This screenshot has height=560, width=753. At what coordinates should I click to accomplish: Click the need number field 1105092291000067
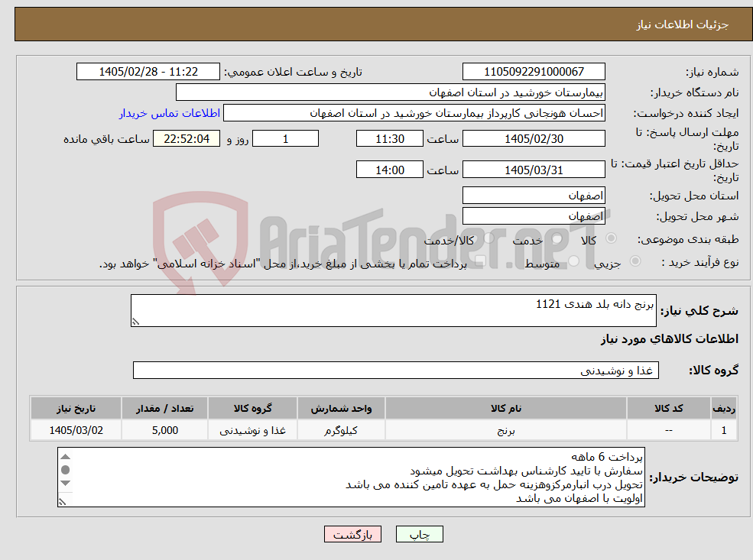coord(534,72)
